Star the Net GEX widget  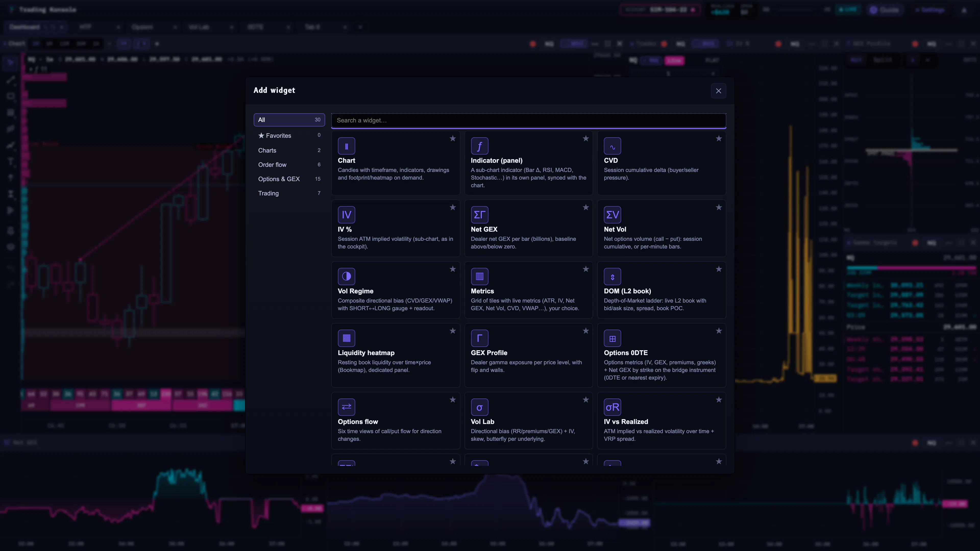(586, 207)
